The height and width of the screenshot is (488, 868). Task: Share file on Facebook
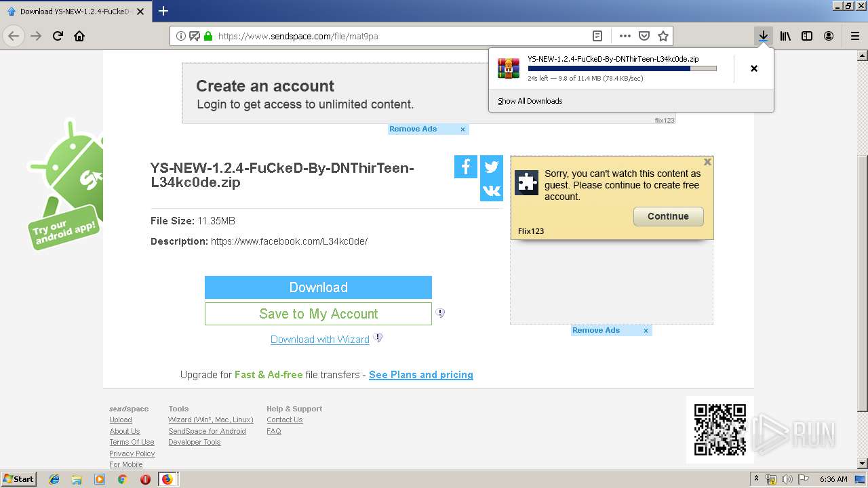[x=466, y=167]
